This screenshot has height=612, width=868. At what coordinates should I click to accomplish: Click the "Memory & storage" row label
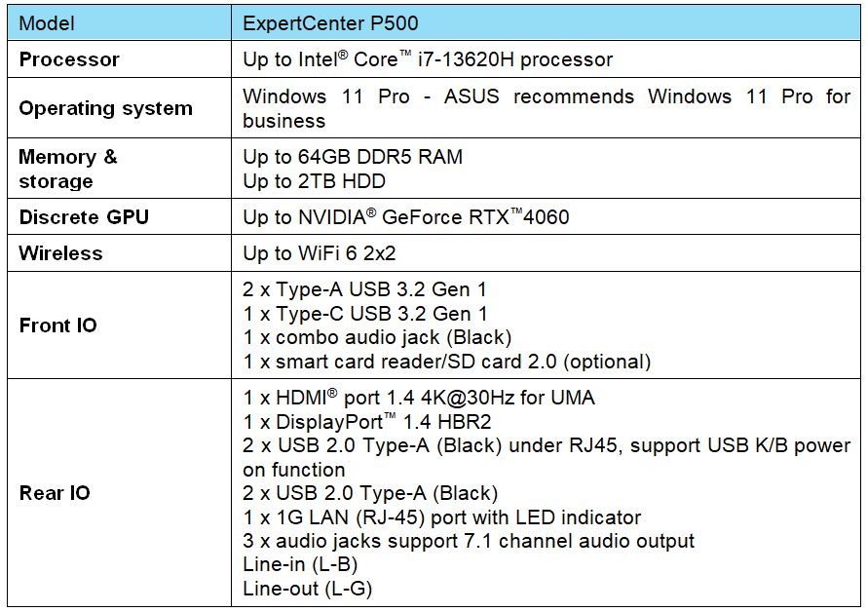[x=67, y=169]
